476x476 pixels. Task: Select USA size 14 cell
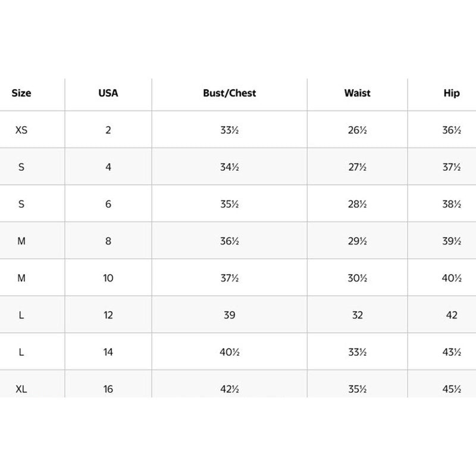point(108,352)
